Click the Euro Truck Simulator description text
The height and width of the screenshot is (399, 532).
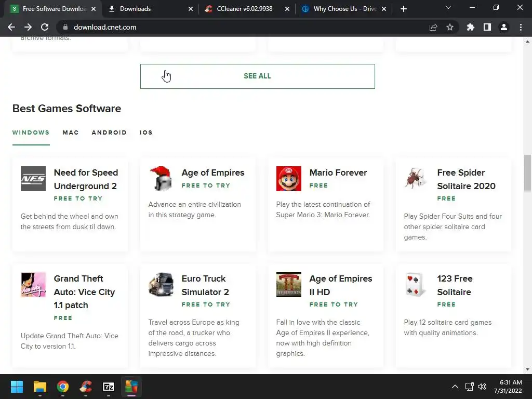tap(194, 338)
